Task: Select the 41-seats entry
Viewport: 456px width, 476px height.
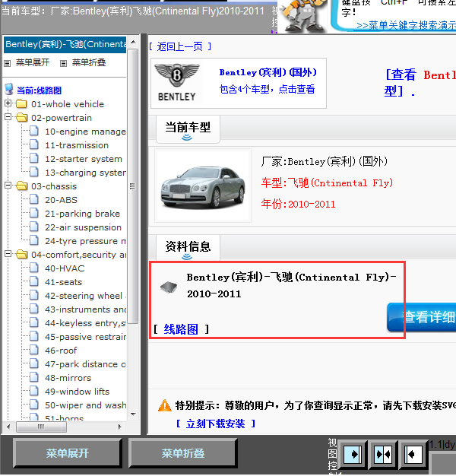Action: (63, 282)
